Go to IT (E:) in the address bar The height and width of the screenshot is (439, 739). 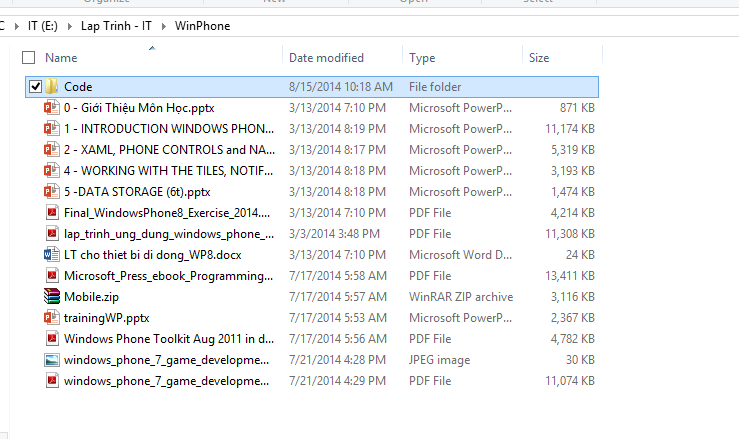(42, 26)
